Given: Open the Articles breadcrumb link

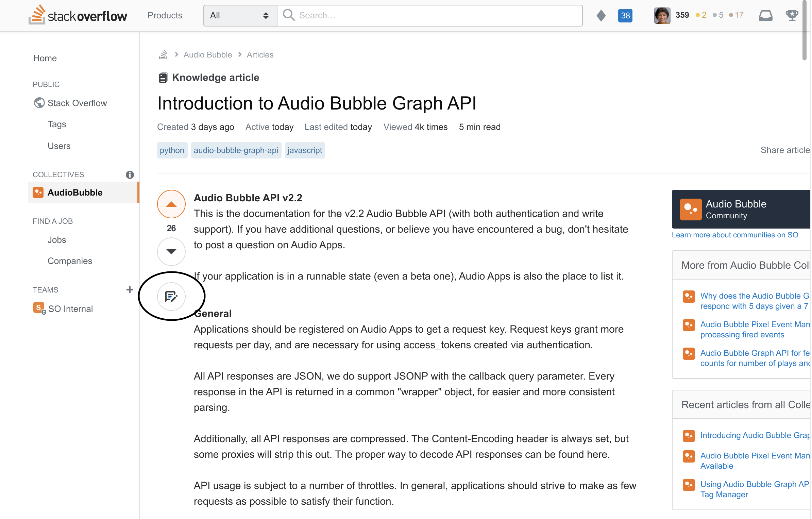Looking at the screenshot, I should click(x=260, y=55).
